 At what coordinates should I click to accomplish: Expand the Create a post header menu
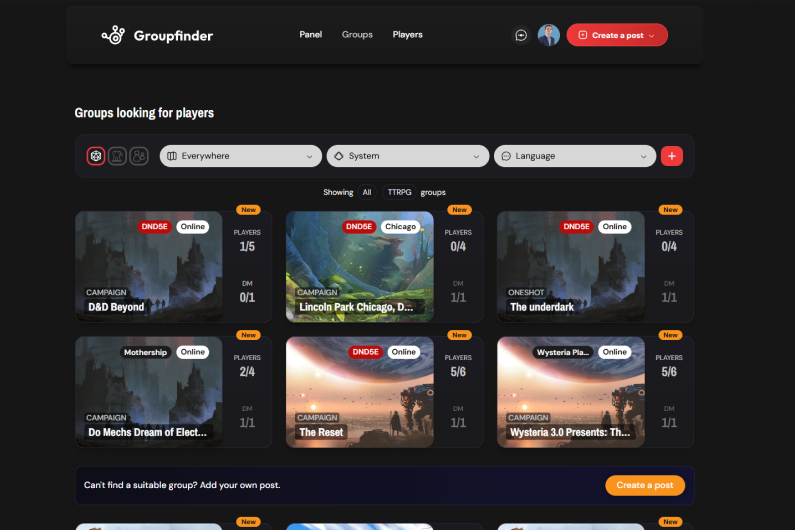(x=617, y=35)
